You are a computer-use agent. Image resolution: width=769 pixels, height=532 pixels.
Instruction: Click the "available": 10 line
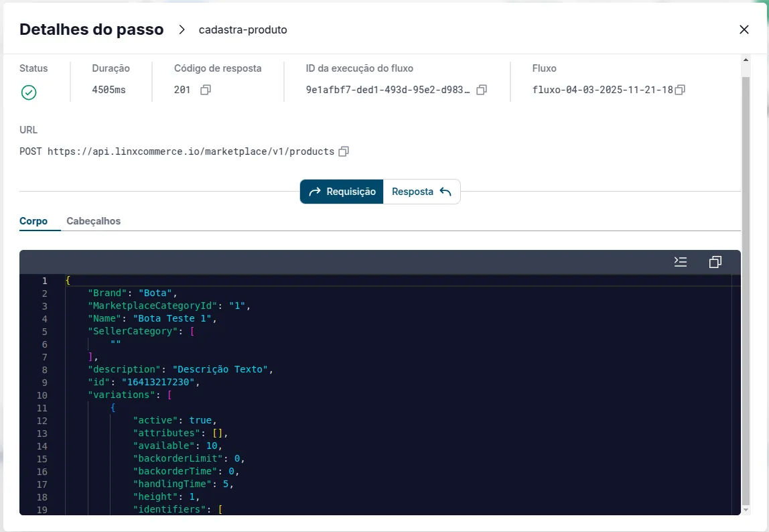[178, 446]
